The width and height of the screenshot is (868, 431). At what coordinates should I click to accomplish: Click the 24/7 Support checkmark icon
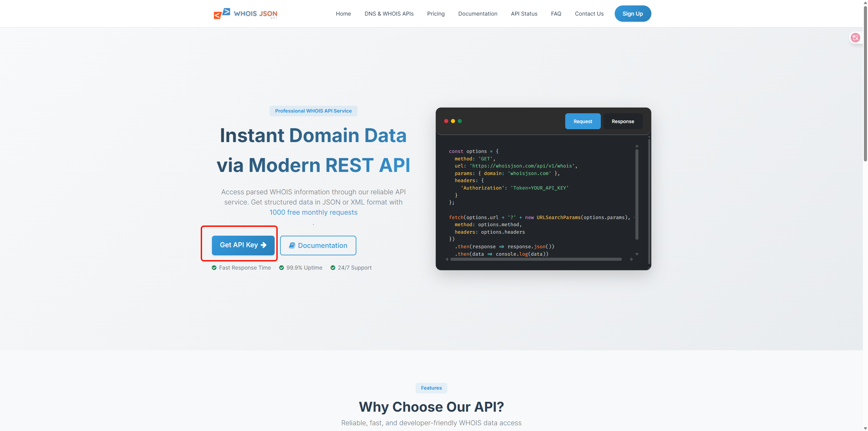[x=333, y=268]
